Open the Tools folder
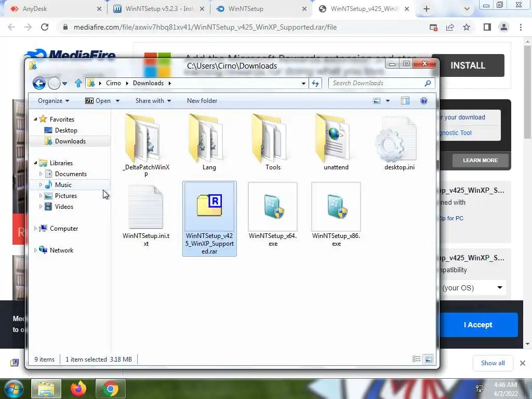The height and width of the screenshot is (399, 532). pyautogui.click(x=273, y=142)
